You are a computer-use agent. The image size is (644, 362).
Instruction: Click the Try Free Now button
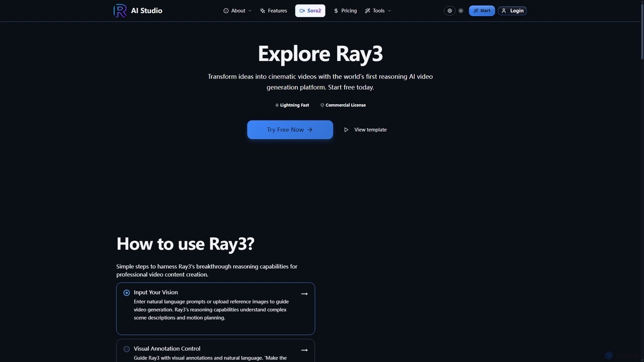pos(290,130)
